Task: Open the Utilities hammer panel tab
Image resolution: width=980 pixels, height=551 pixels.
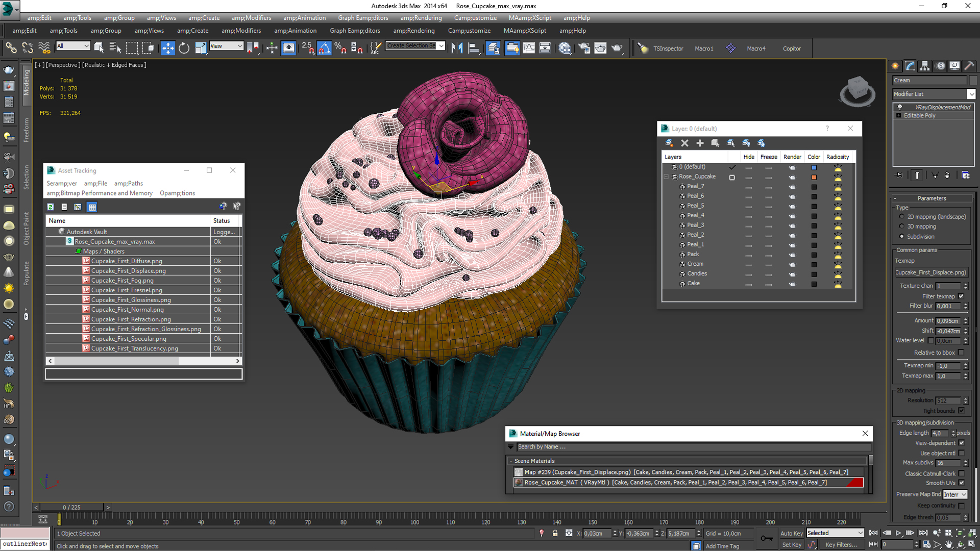Action: click(x=969, y=66)
